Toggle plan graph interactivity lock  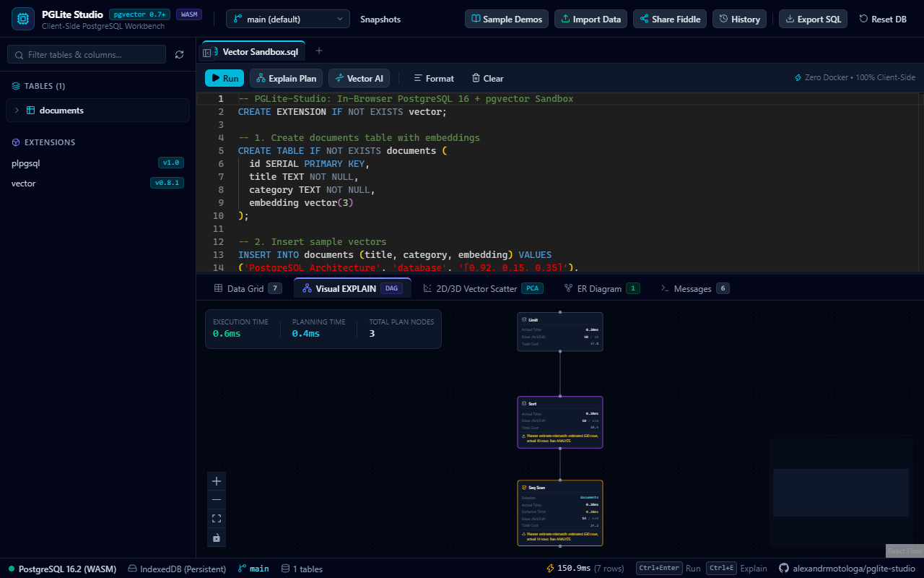[x=217, y=538]
